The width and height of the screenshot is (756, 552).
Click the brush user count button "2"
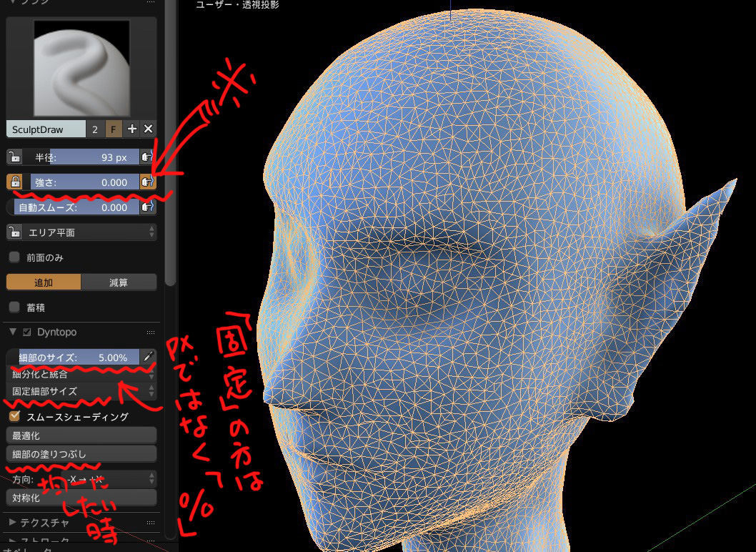[95, 129]
